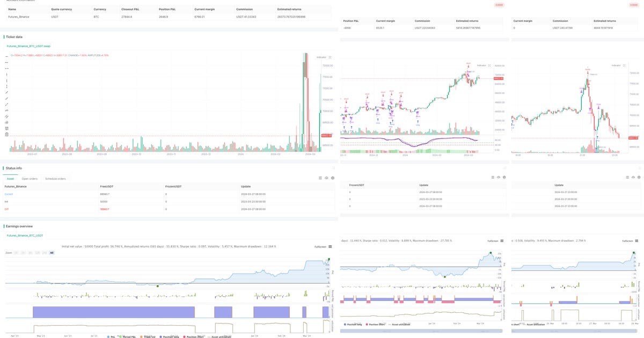Open the Indicator dropdown on the main chart

(x=322, y=57)
